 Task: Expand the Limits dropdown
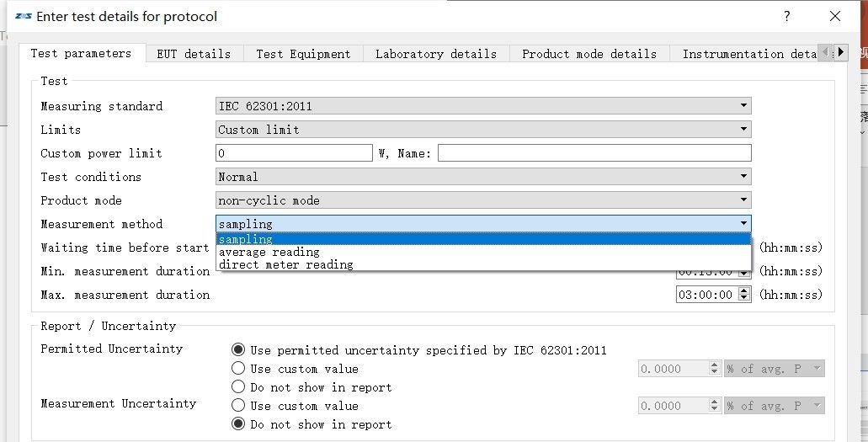[x=483, y=130]
